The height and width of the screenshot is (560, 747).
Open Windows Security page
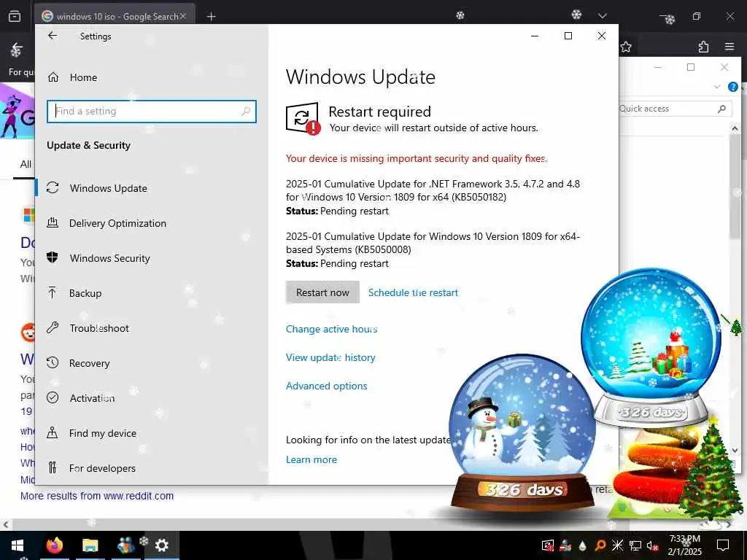(x=109, y=258)
